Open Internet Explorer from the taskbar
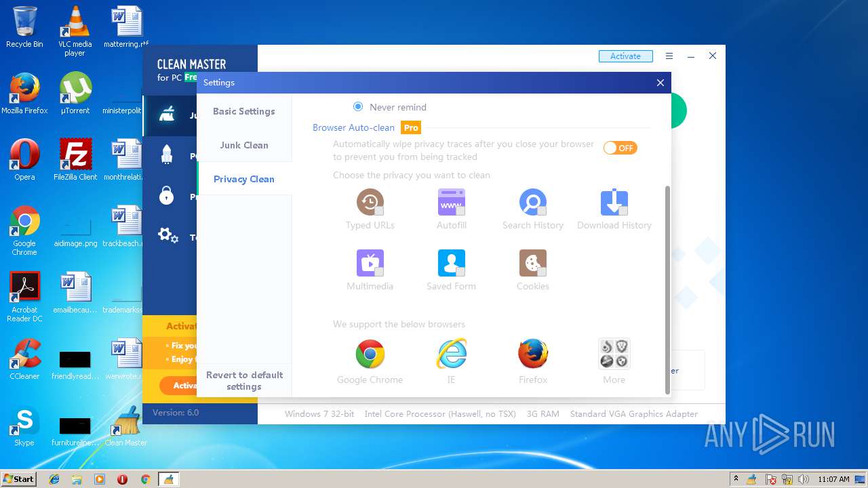This screenshot has width=868, height=488. point(54,479)
